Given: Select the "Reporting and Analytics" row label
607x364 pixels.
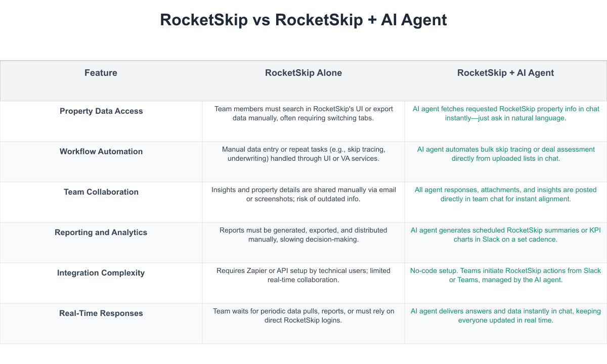Looking at the screenshot, I should [101, 233].
